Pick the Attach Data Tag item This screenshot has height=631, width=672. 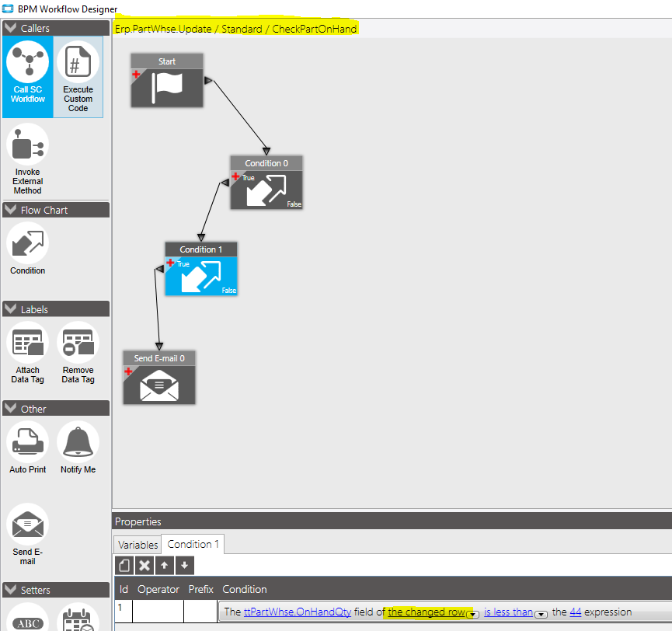point(28,353)
